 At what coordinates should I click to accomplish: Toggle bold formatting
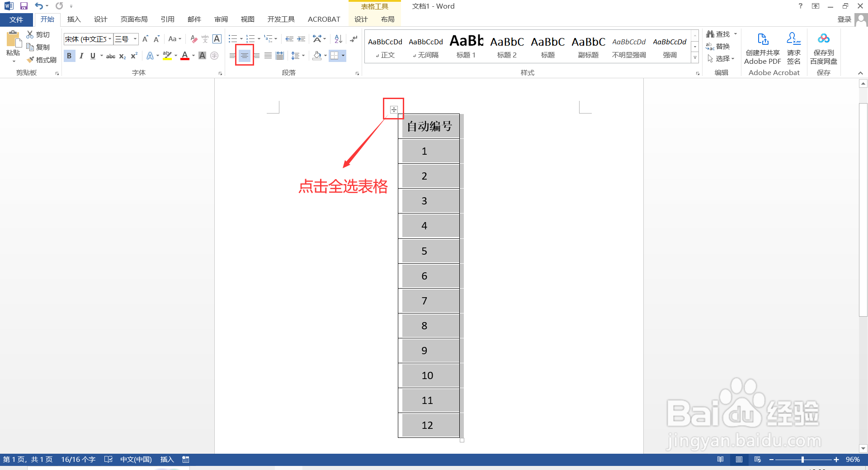pos(69,56)
